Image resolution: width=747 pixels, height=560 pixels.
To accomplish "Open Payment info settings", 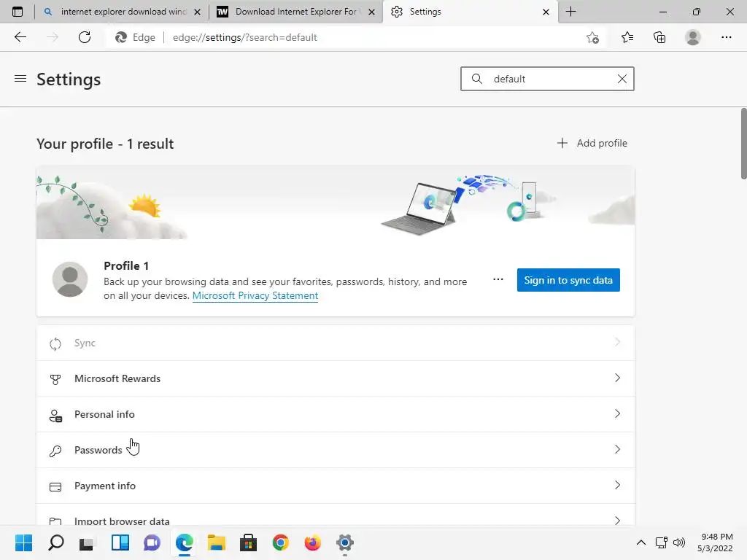I will (x=336, y=486).
